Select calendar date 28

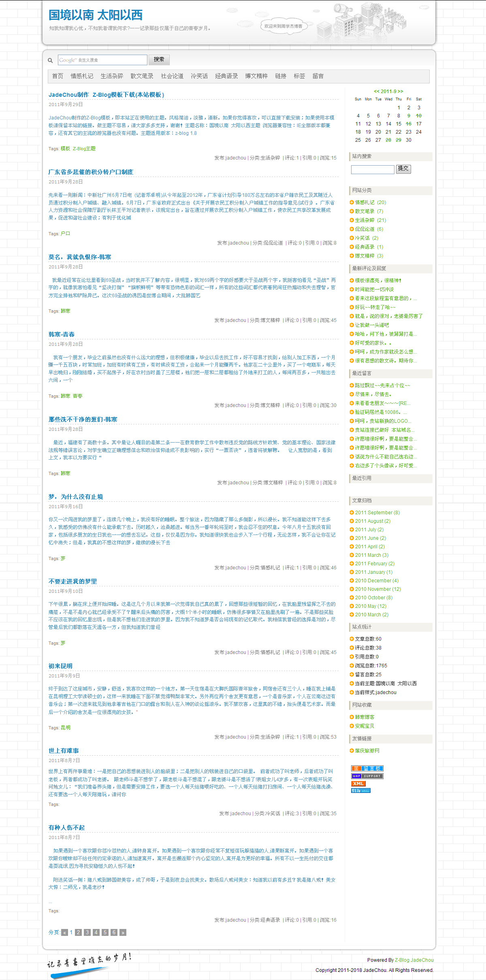[x=388, y=140]
